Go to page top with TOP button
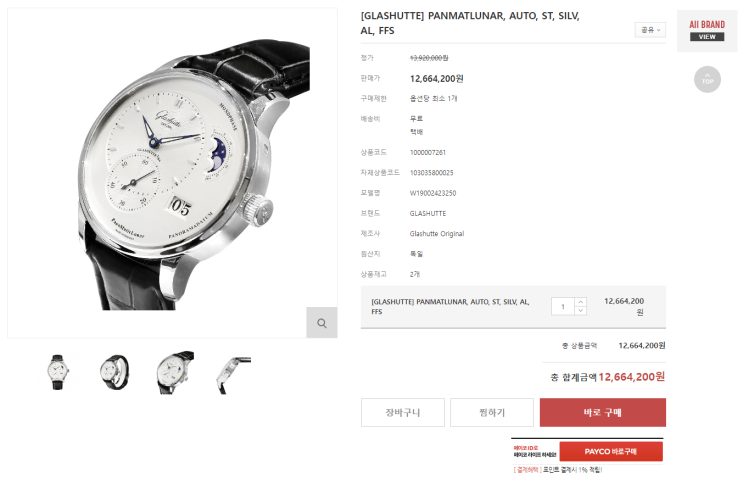 coord(707,80)
